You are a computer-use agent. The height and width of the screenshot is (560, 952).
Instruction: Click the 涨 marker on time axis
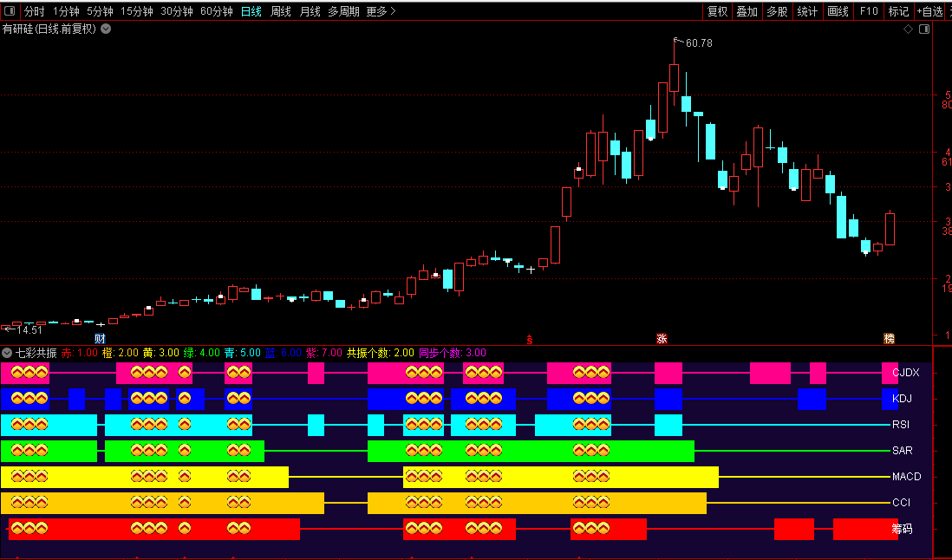point(662,339)
